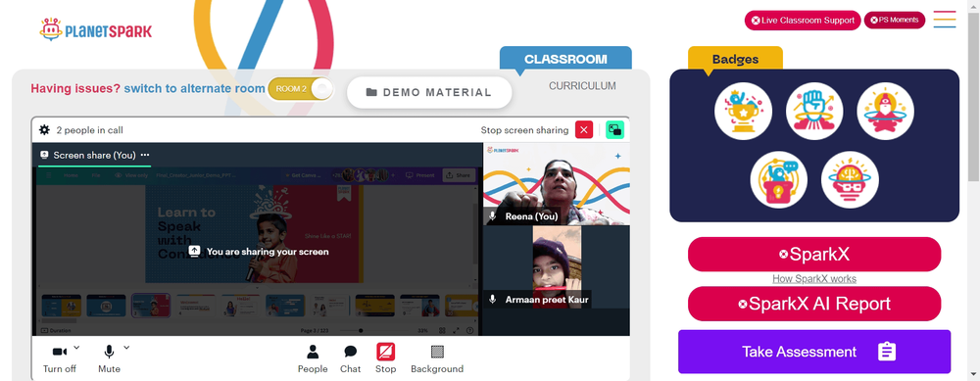
Task: Open PS Moments
Action: pyautogui.click(x=895, y=20)
